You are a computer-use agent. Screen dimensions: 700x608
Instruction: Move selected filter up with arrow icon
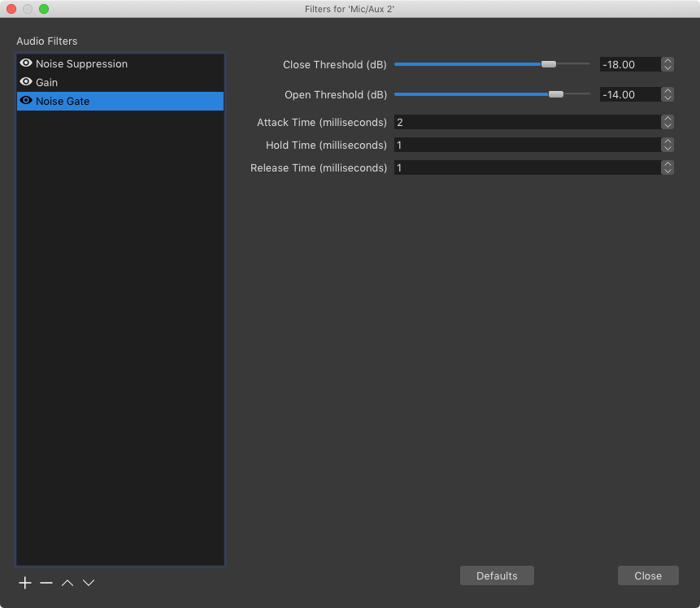(x=67, y=583)
